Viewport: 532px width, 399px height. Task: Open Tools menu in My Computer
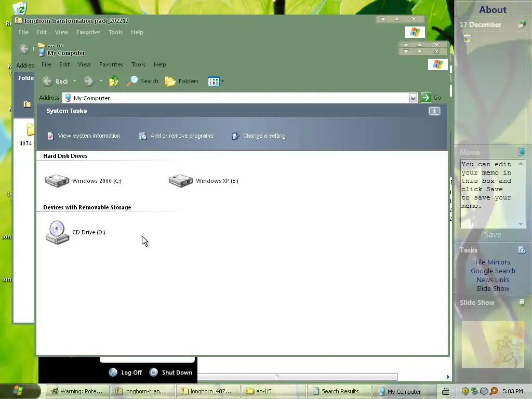coord(138,64)
